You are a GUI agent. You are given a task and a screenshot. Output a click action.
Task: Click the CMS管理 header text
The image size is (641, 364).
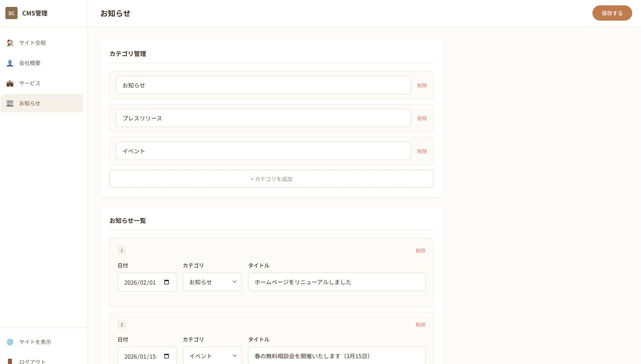(35, 13)
